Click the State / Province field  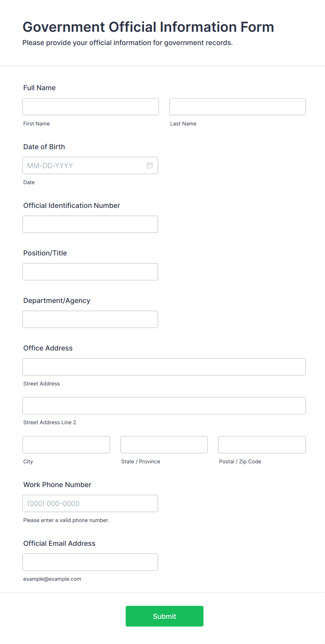click(164, 445)
